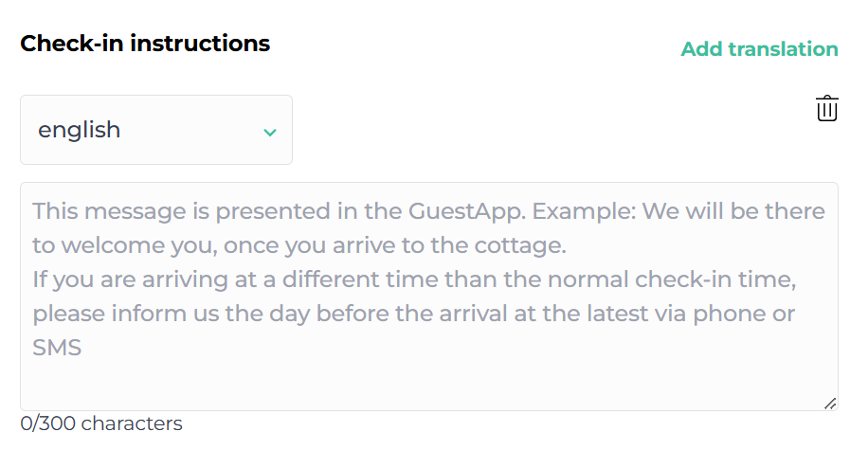Viewport: 868px width, 450px height.
Task: Expand the language selector chevron
Action: pyautogui.click(x=270, y=132)
